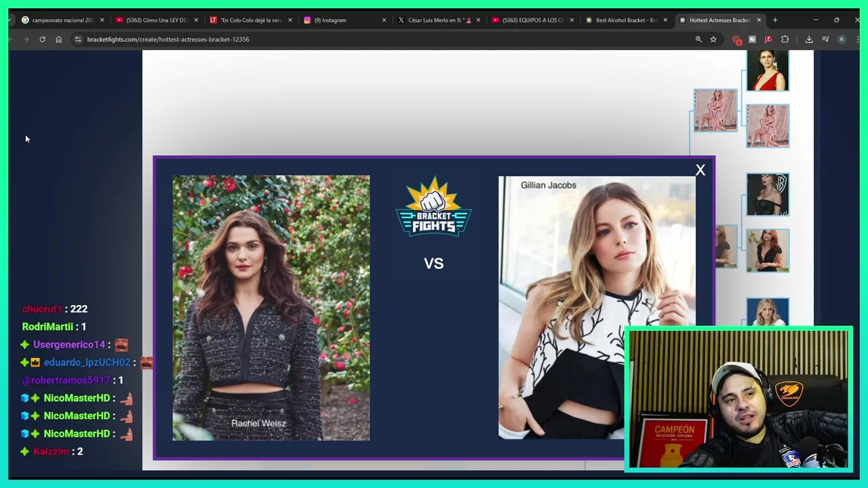Viewport: 868px width, 488px height.
Task: Open red extension with badge 6
Action: pos(737,39)
